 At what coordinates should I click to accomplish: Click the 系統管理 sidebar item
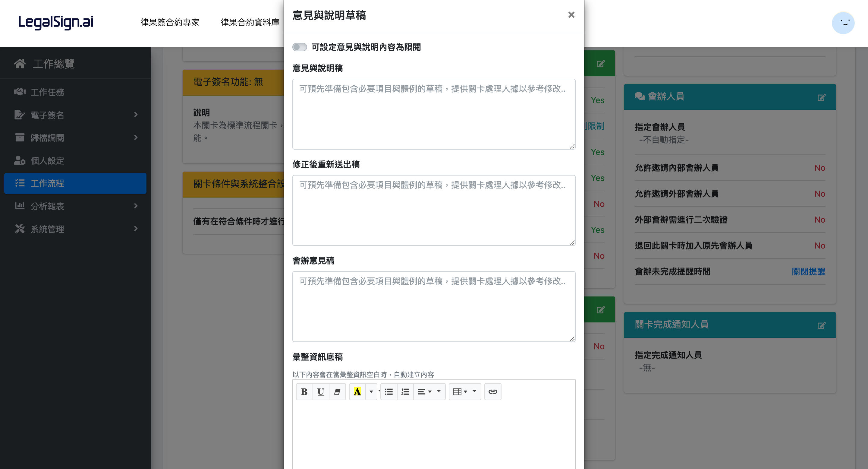[75, 229]
